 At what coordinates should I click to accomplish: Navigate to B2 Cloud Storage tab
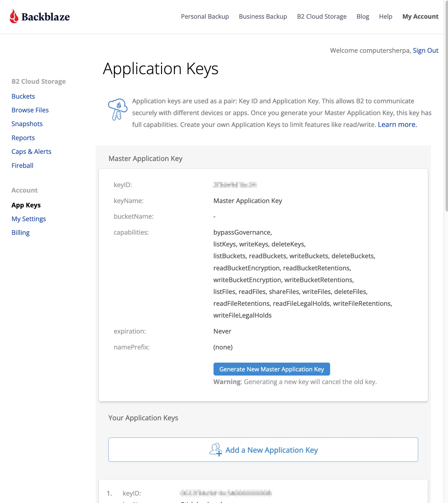click(x=322, y=16)
